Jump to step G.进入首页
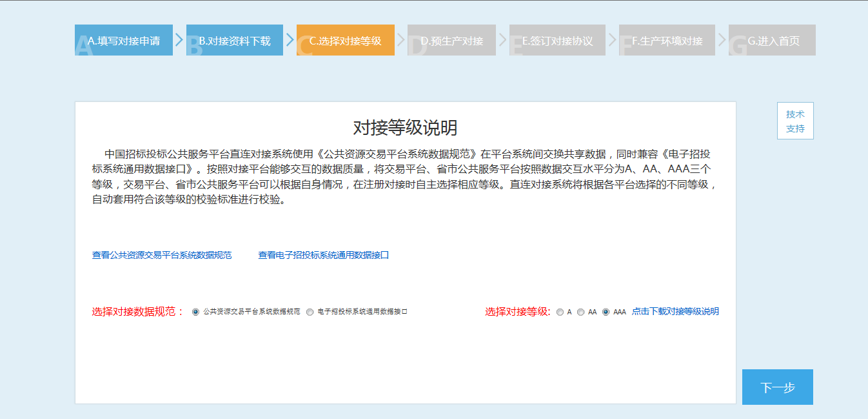868x419 pixels. pos(773,41)
